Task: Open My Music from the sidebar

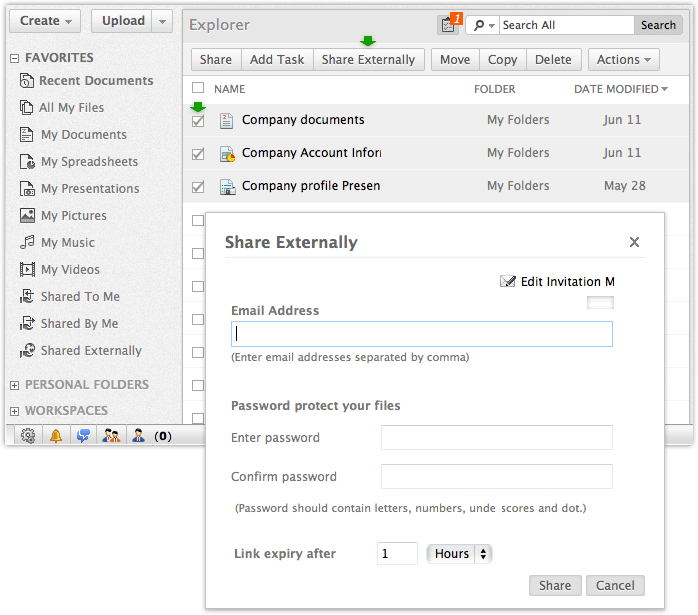Action: coord(68,243)
